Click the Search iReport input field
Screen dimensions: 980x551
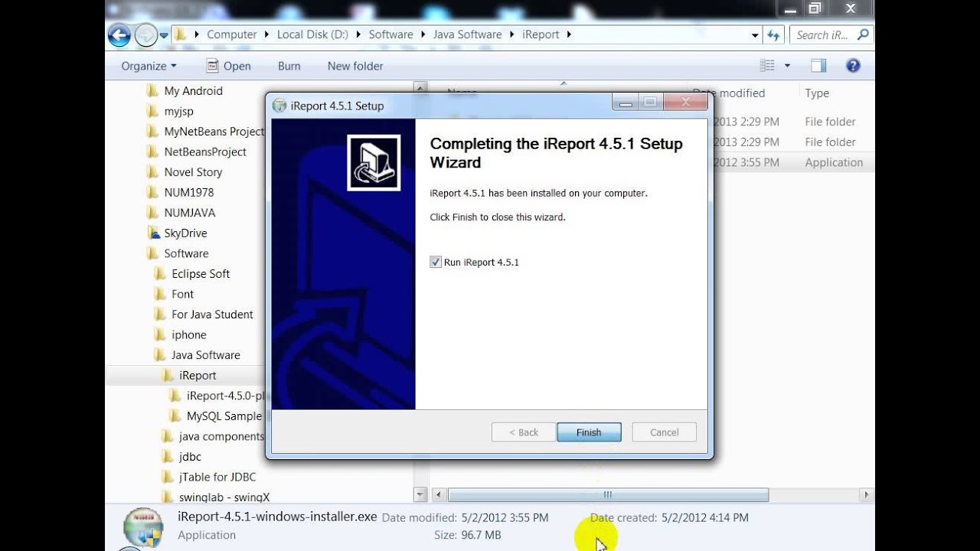point(824,34)
